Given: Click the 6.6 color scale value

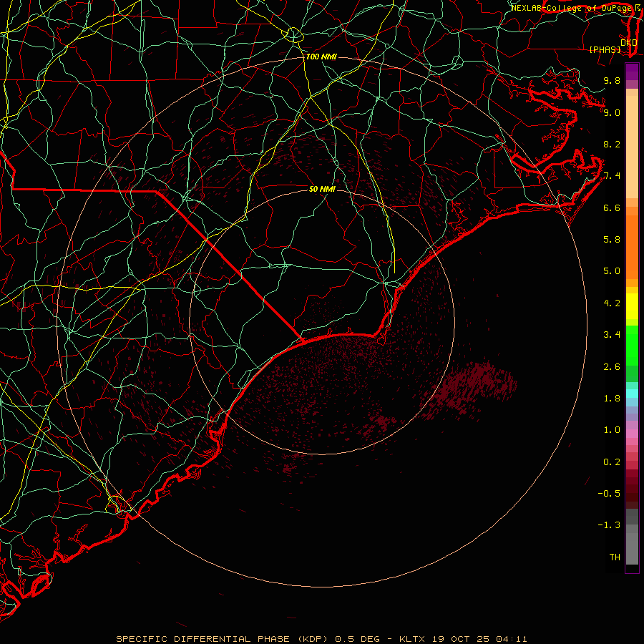Looking at the screenshot, I should tap(612, 208).
